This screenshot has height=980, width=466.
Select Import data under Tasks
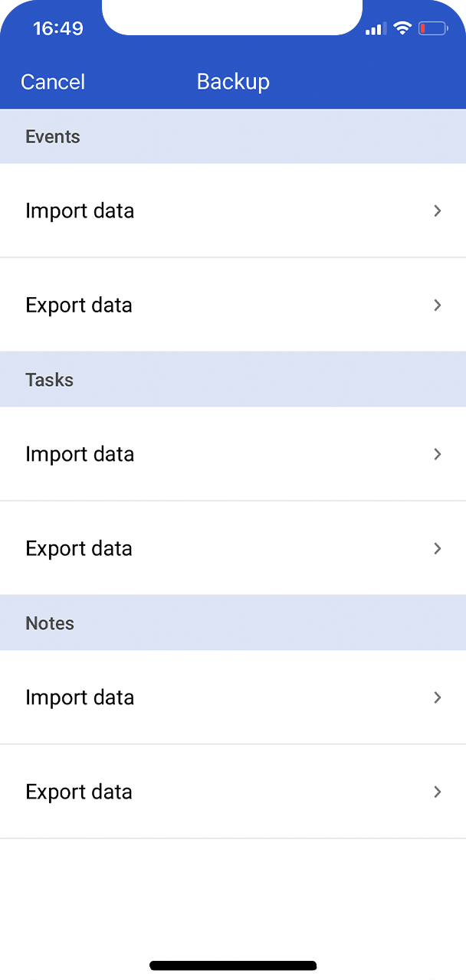80,454
